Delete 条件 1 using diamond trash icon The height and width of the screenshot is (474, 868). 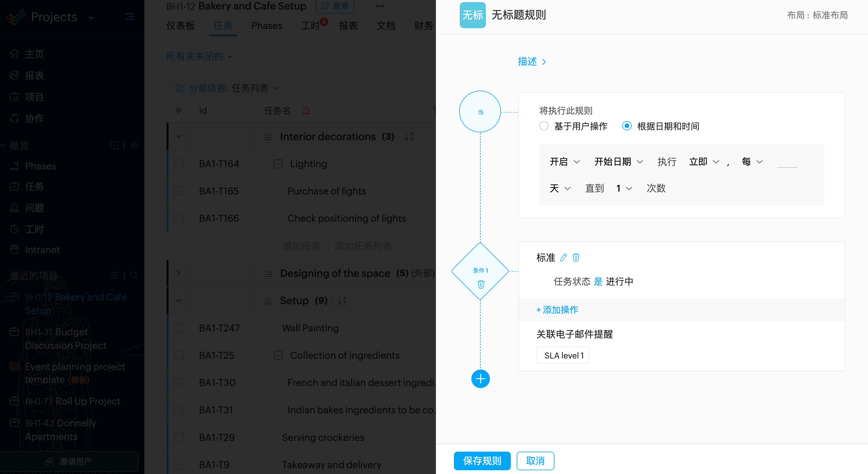click(481, 284)
